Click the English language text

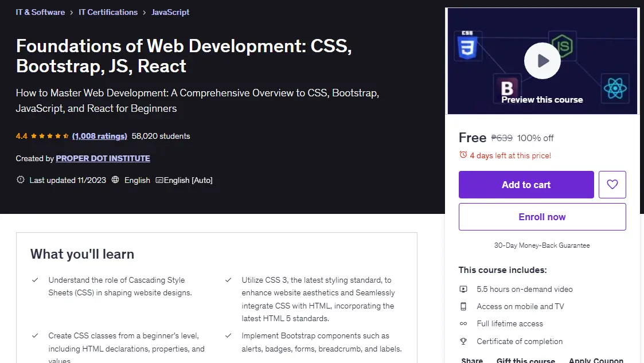click(137, 180)
